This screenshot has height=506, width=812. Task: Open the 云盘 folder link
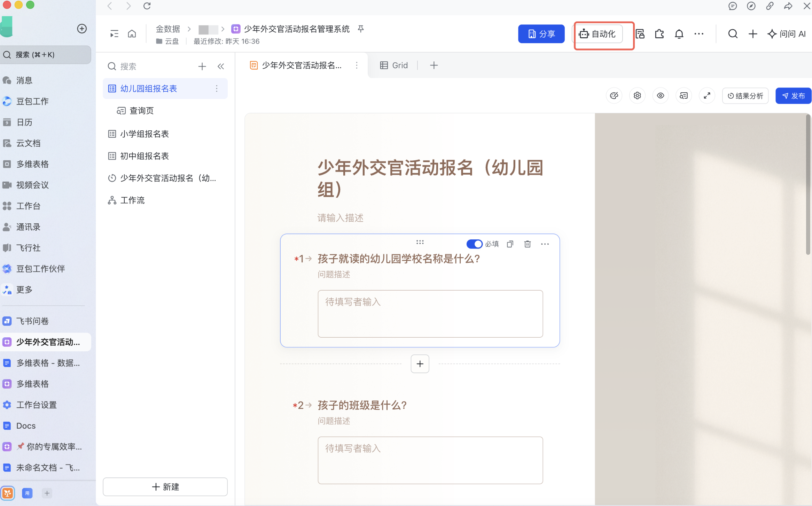click(x=167, y=41)
